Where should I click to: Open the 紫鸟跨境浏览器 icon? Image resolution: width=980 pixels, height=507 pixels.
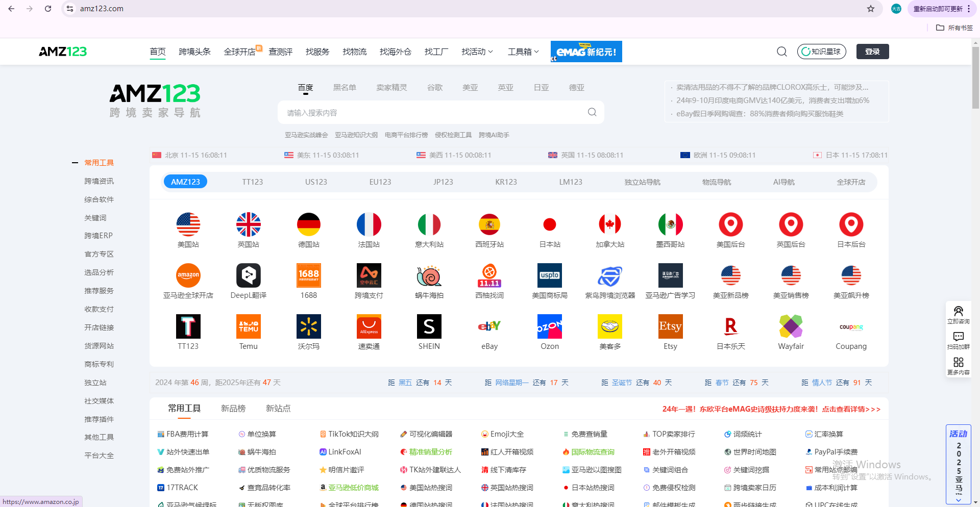point(610,275)
